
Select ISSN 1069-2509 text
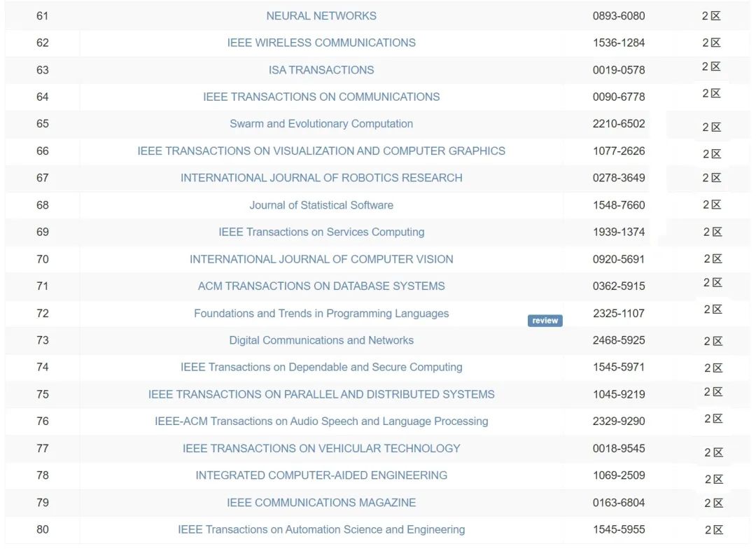click(619, 475)
